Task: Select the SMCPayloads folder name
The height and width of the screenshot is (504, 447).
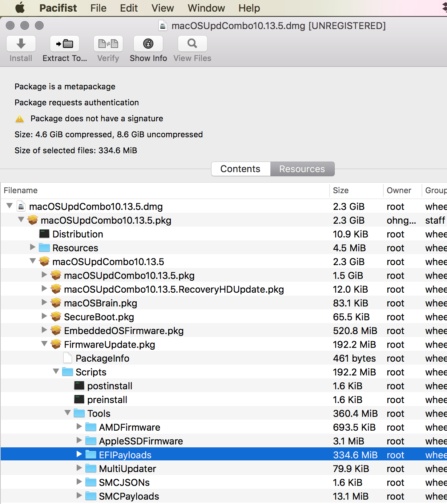Action: [129, 496]
